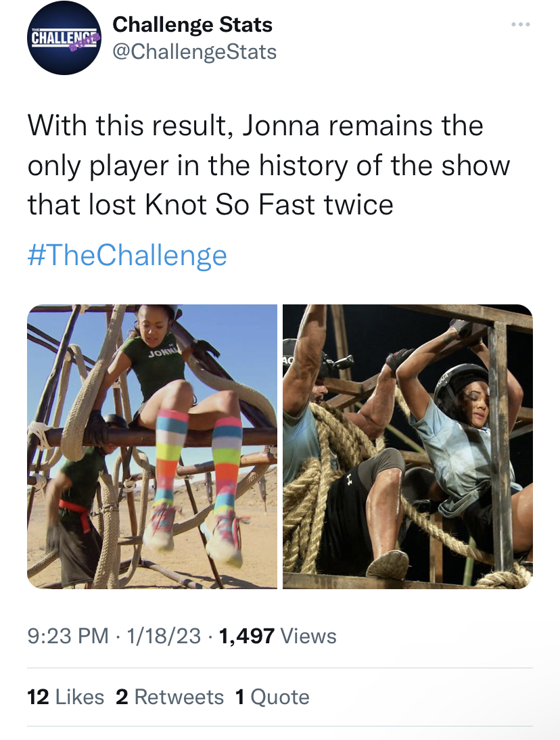Show the 1 Quote tweet

(272, 697)
